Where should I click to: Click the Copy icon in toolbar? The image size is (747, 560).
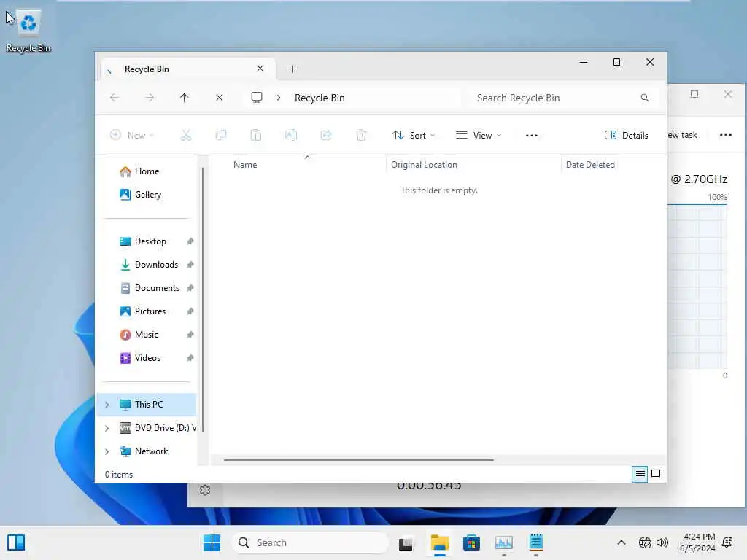[x=221, y=135]
